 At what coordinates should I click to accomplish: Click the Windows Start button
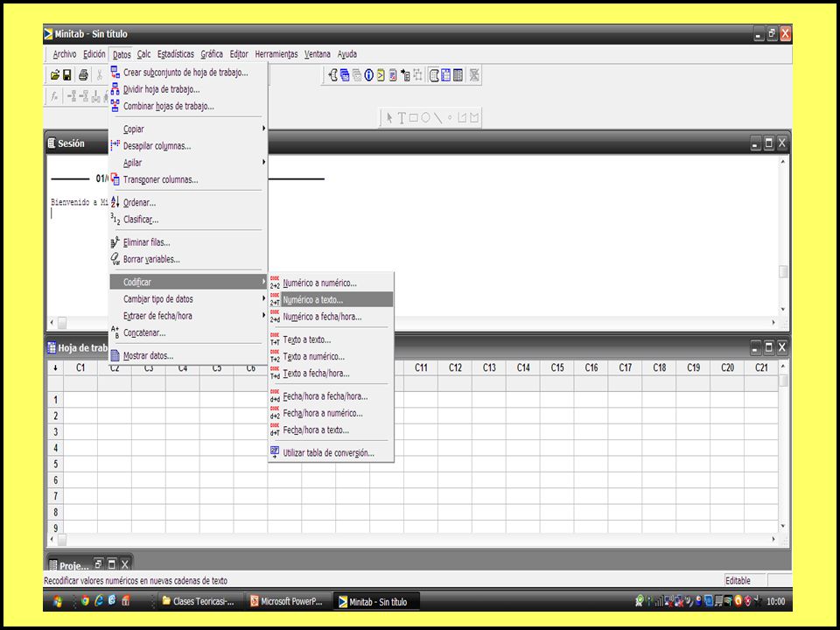(x=58, y=601)
